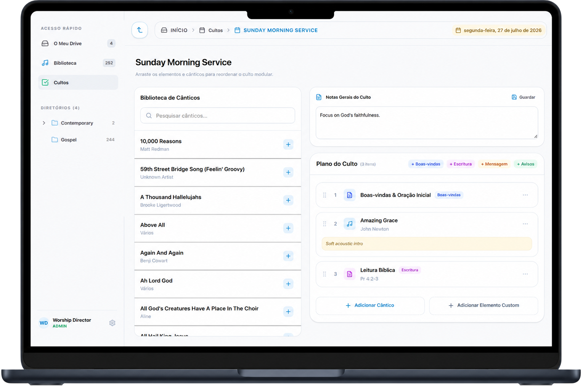The image size is (583, 392).
Task: Add A Thousand Hallelujahs using plus icon
Action: click(288, 200)
